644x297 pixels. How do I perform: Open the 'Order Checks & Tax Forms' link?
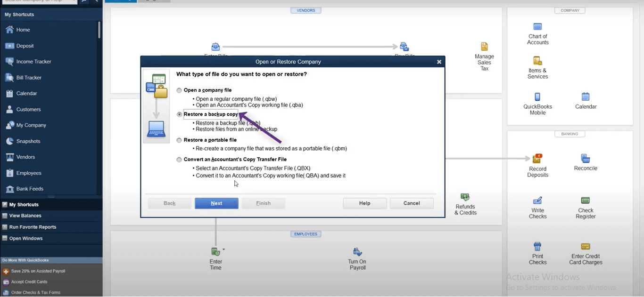(x=36, y=292)
